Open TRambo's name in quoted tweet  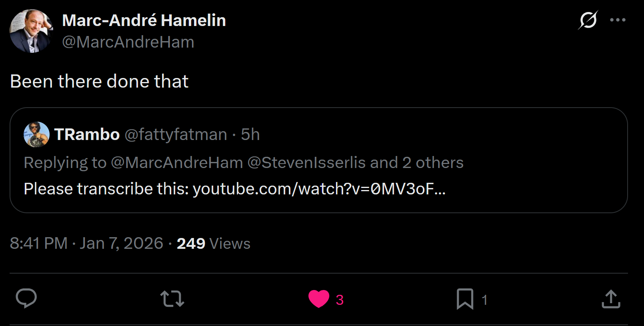point(87,134)
